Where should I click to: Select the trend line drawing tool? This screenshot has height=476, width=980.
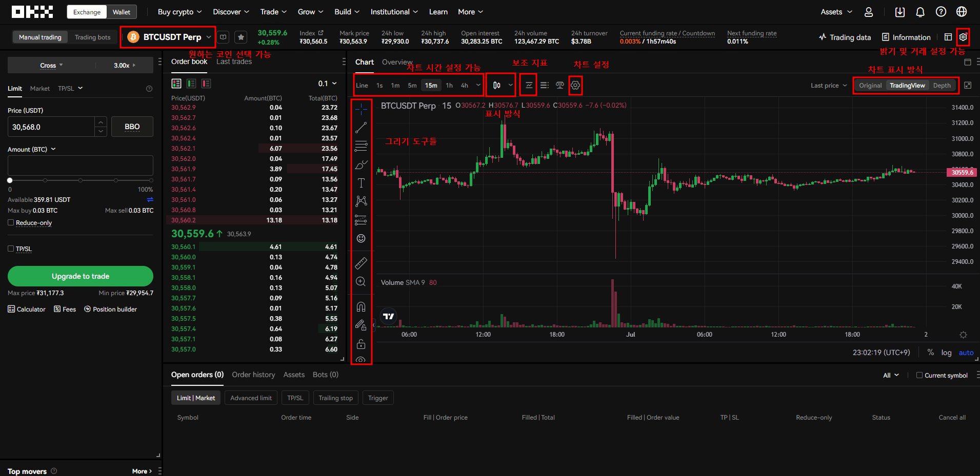click(361, 128)
